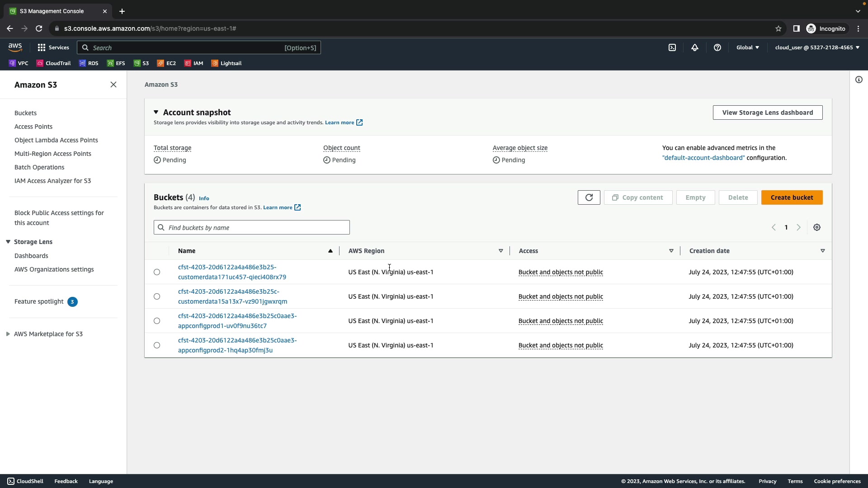Screen dimensions: 868x488
Task: Select the appconfigprod1 bucket radio button
Action: (157, 321)
